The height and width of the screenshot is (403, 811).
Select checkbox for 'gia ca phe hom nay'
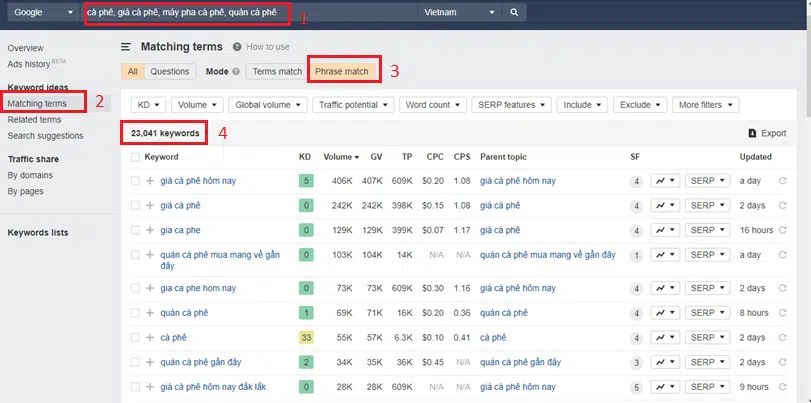point(135,288)
